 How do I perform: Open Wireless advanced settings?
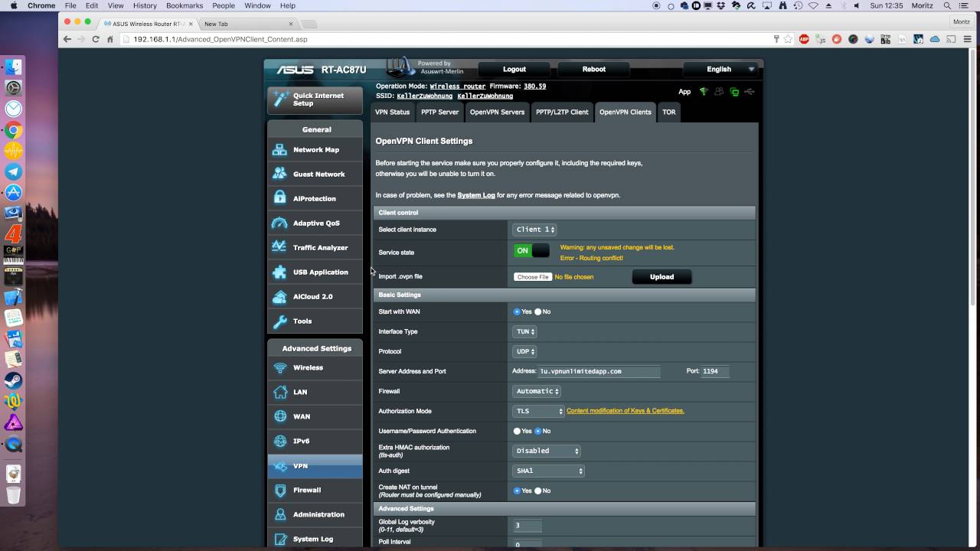[315, 368]
